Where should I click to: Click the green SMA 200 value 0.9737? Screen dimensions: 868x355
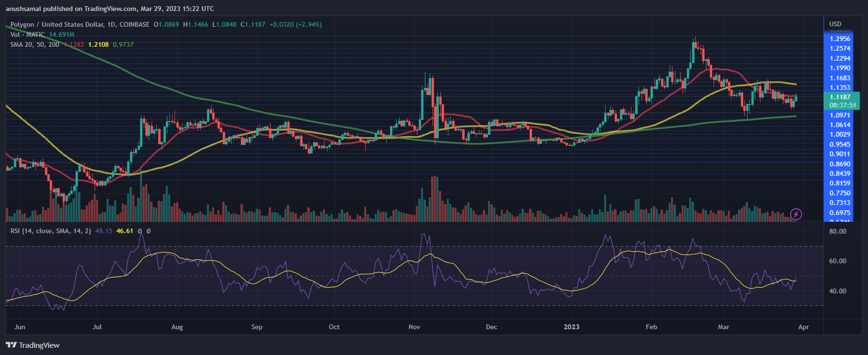point(123,44)
